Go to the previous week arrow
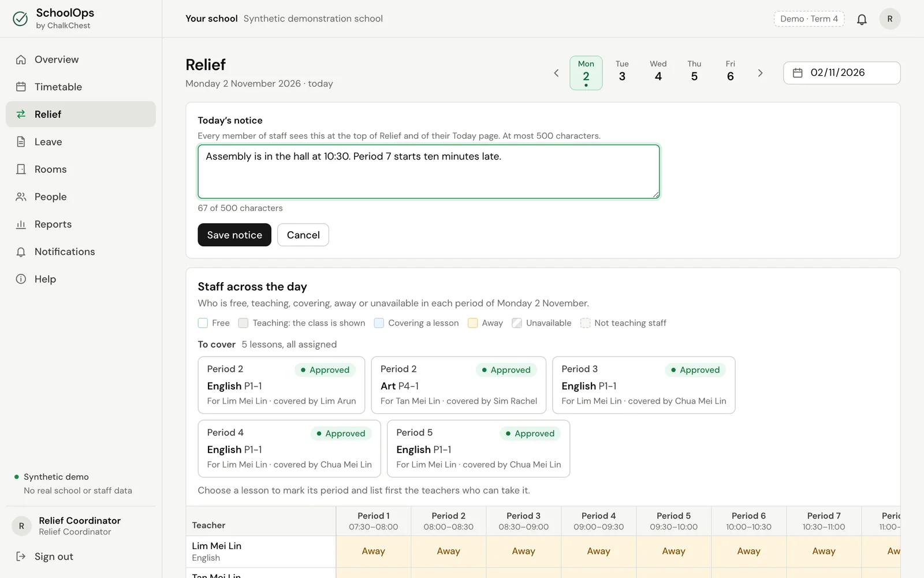The height and width of the screenshot is (578, 924). tap(556, 73)
